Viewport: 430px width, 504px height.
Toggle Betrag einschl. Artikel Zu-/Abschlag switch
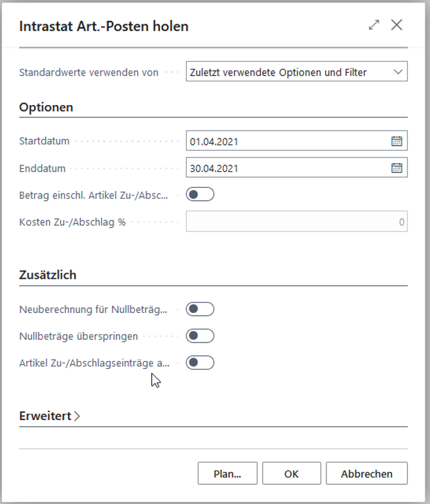200,194
